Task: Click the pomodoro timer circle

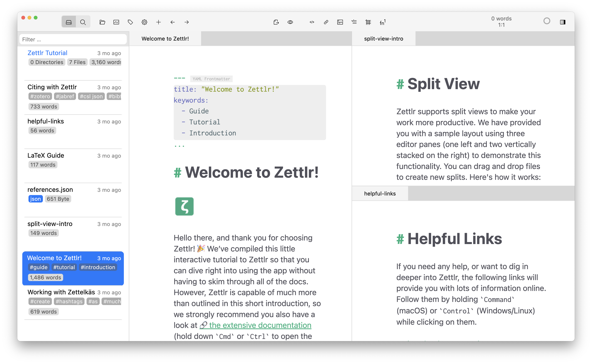Action: (547, 21)
